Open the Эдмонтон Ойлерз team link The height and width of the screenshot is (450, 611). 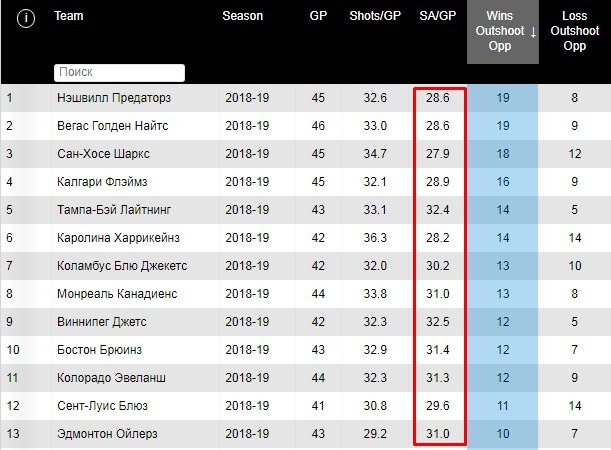pos(108,434)
